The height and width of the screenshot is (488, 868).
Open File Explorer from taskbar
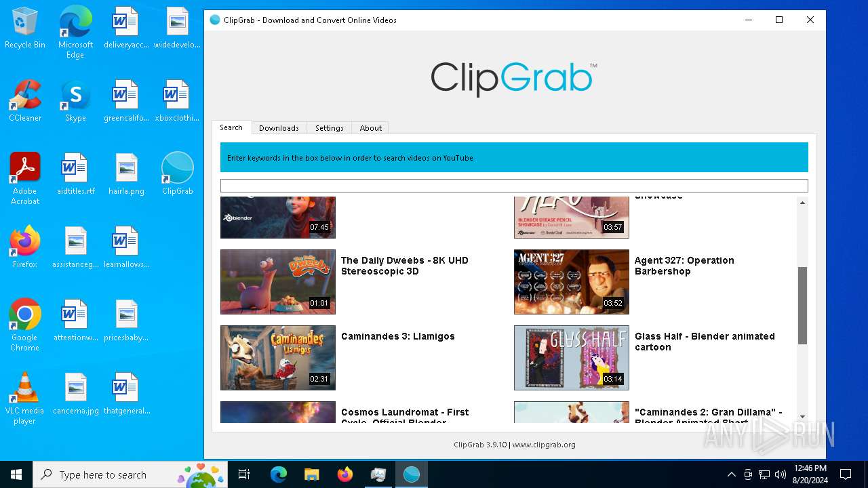pyautogui.click(x=311, y=474)
